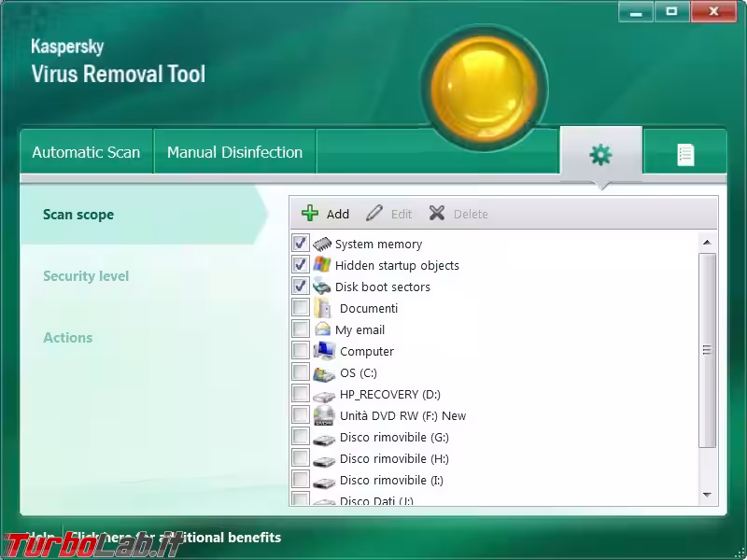Check the Documenti checkbox
The width and height of the screenshot is (747, 560).
click(301, 308)
